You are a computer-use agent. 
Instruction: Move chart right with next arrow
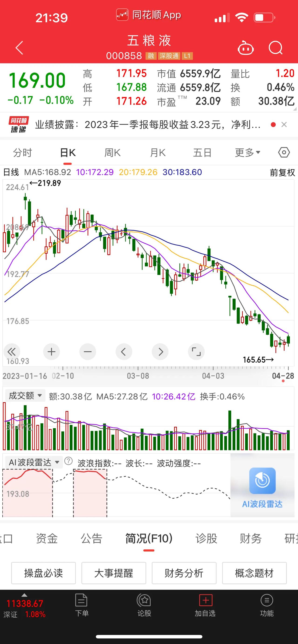[x=160, y=352]
